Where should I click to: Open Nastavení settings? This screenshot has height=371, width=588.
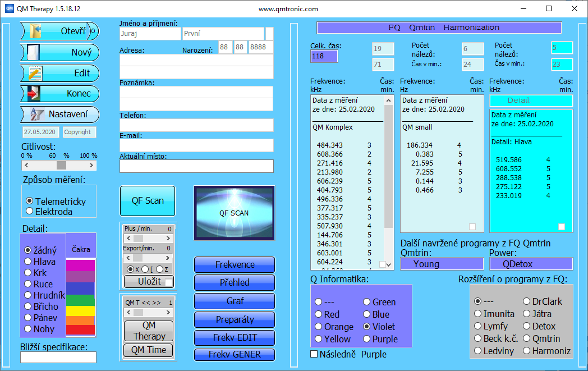point(59,114)
